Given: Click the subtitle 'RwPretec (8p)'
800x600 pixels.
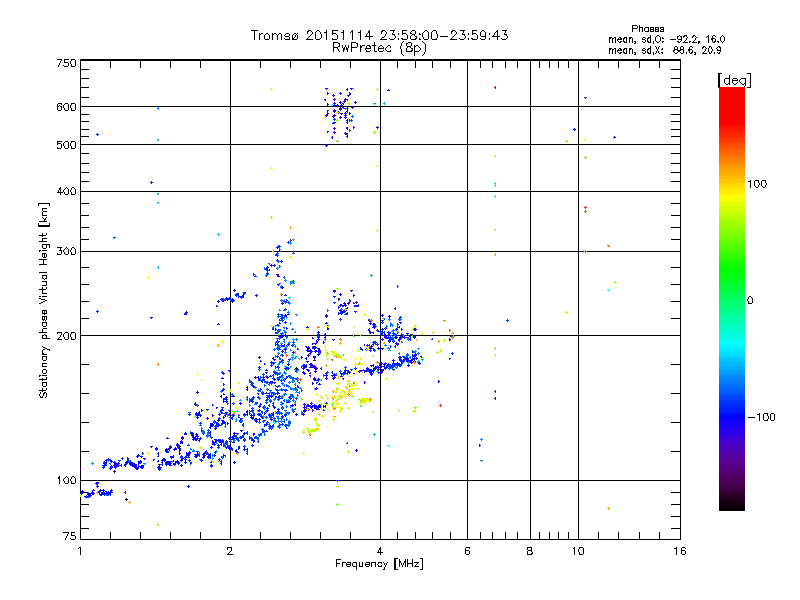Looking at the screenshot, I should (x=379, y=48).
